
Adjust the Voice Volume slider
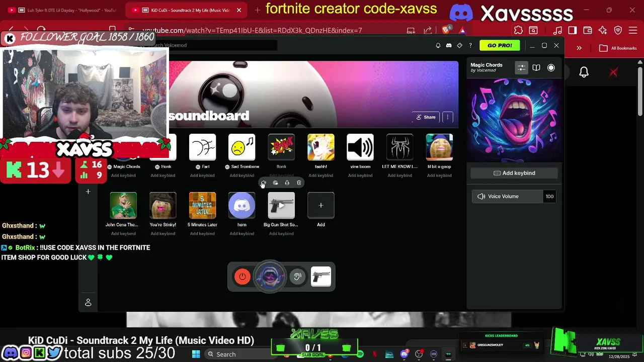pyautogui.click(x=507, y=197)
